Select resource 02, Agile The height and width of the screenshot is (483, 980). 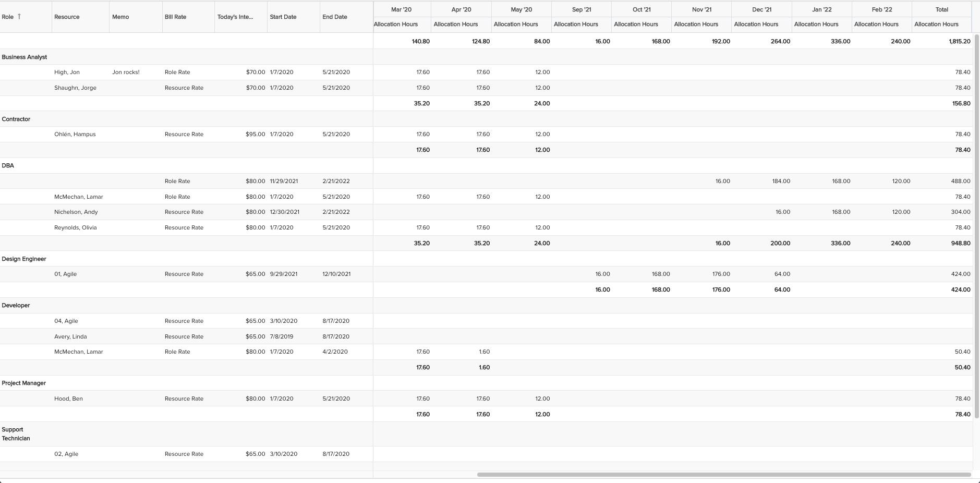tap(66, 454)
